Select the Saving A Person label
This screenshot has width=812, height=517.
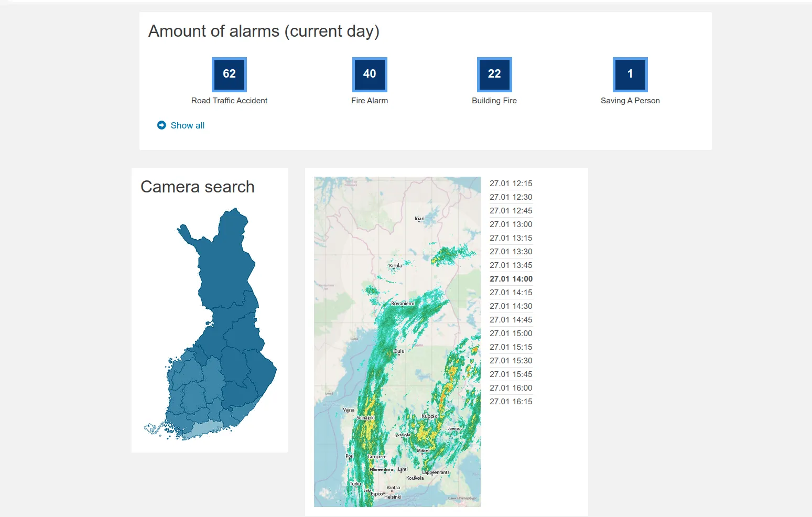coord(630,101)
